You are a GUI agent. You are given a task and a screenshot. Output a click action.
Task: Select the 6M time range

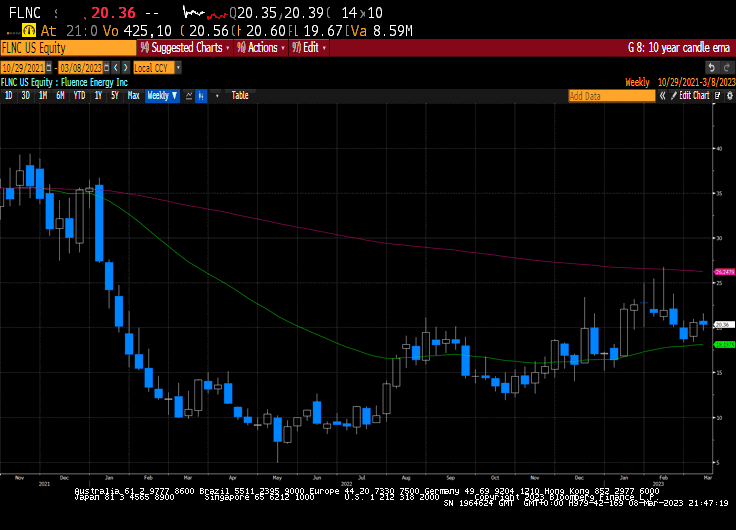click(60, 96)
